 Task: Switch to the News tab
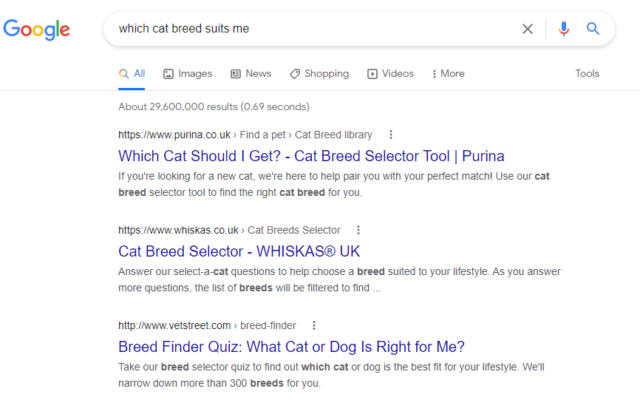[x=251, y=74]
